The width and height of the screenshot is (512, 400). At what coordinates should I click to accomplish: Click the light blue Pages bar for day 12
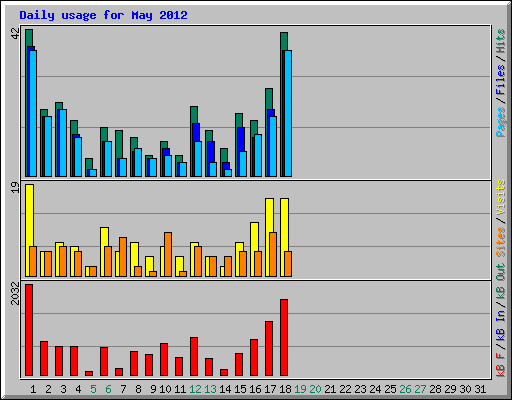[198, 159]
